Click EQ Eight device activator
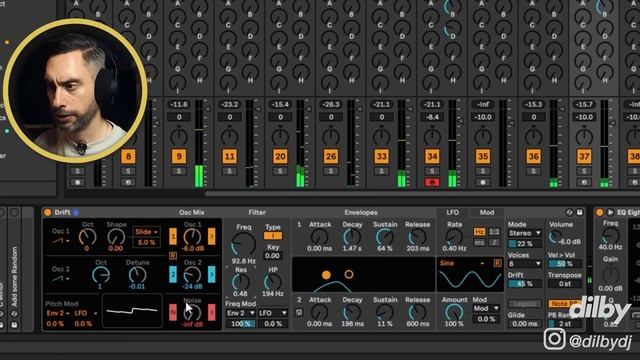The image size is (640, 360). pos(600,212)
